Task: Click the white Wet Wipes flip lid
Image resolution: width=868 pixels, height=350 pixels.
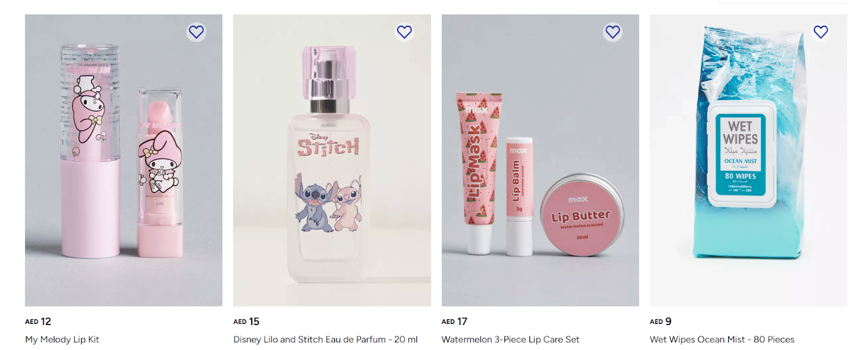Action: click(742, 154)
